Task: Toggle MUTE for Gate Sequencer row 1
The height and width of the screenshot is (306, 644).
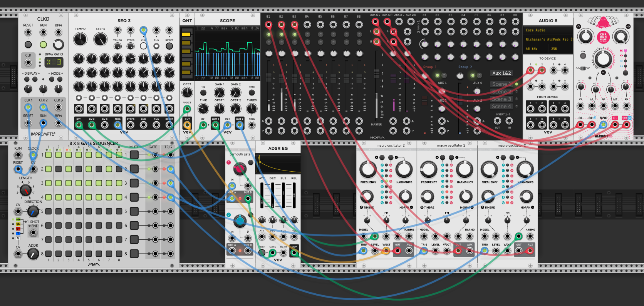Action: [x=134, y=155]
